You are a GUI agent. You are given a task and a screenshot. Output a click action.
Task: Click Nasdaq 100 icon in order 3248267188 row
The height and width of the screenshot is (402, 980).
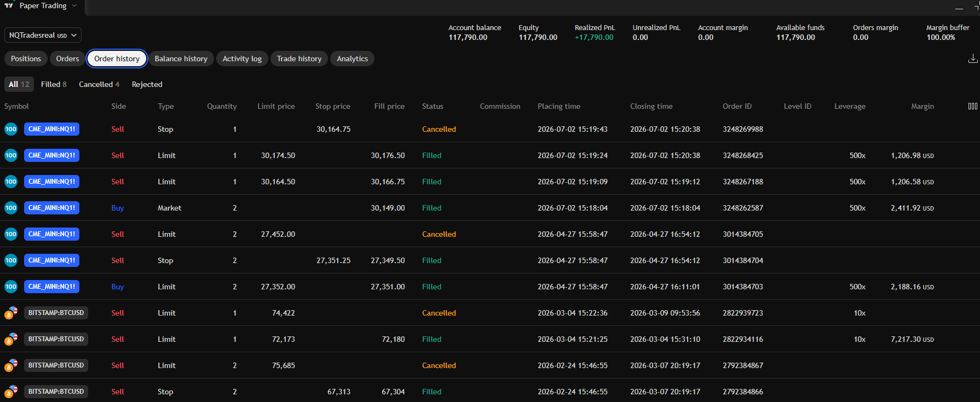pos(11,182)
